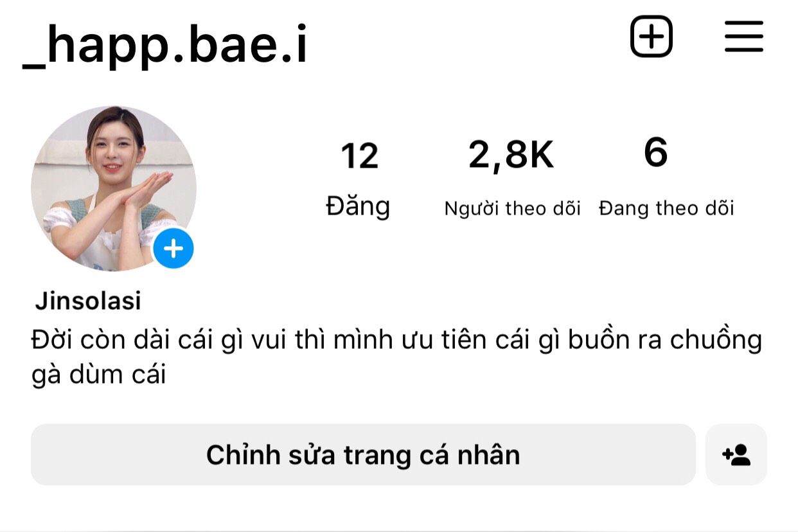The width and height of the screenshot is (798, 532).
Task: Select the Đăng posts label
Action: pyautogui.click(x=358, y=206)
